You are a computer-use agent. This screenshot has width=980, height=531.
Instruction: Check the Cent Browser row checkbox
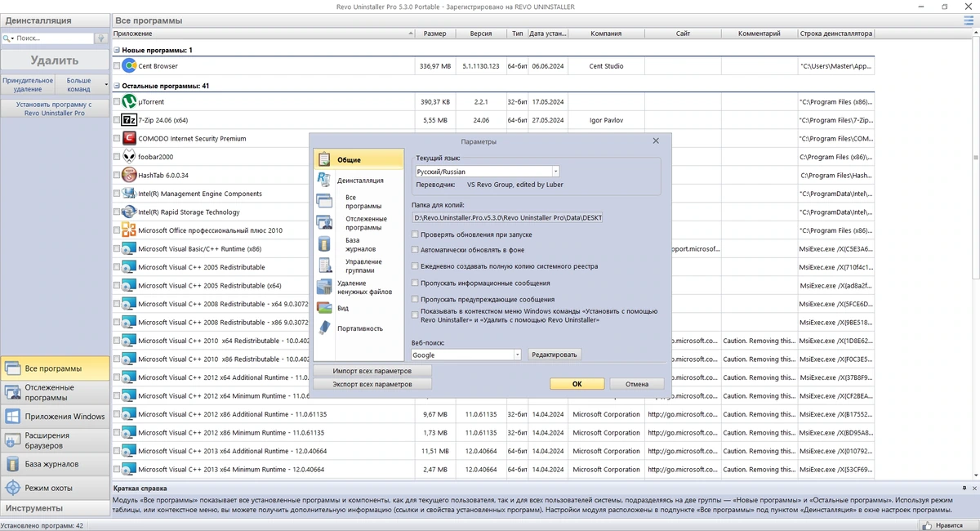[117, 66]
